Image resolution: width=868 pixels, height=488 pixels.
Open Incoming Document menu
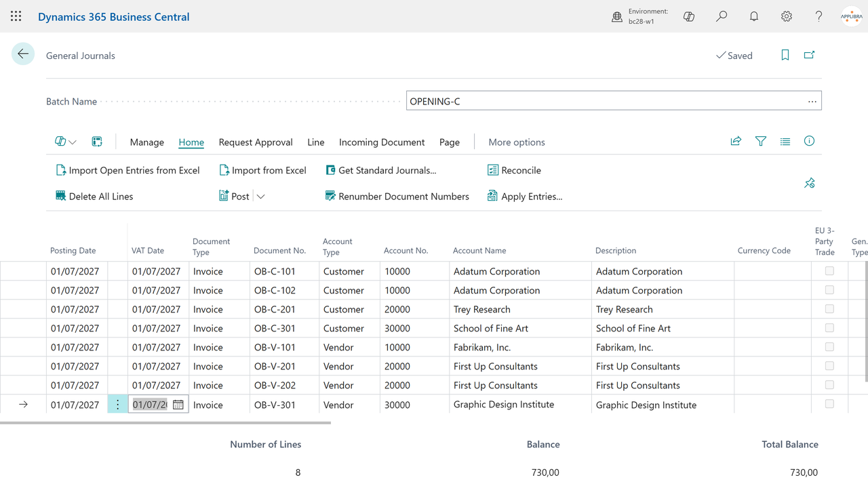point(382,142)
